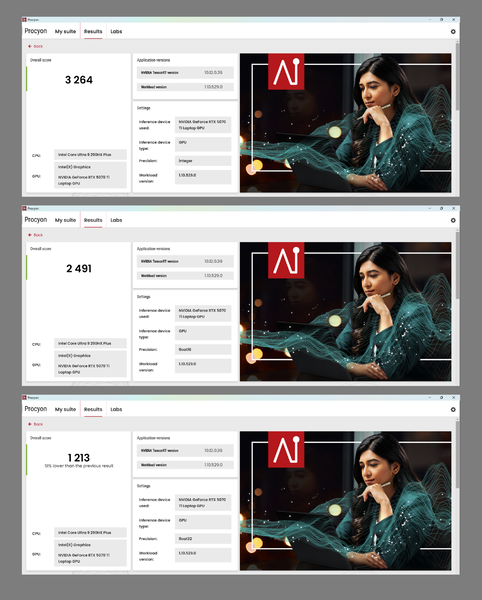Click the AI benchmark artwork in the 2 491 window
The image size is (482, 600).
pyautogui.click(x=345, y=311)
